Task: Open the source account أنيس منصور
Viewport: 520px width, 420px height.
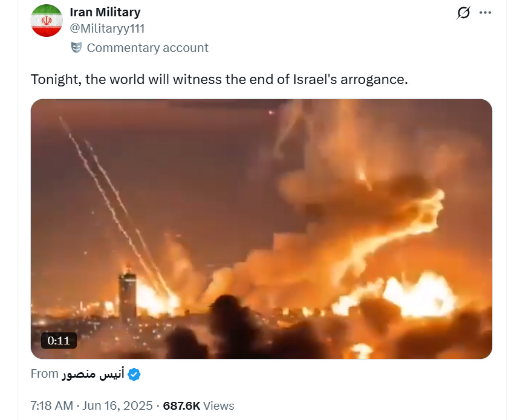Action: click(93, 374)
